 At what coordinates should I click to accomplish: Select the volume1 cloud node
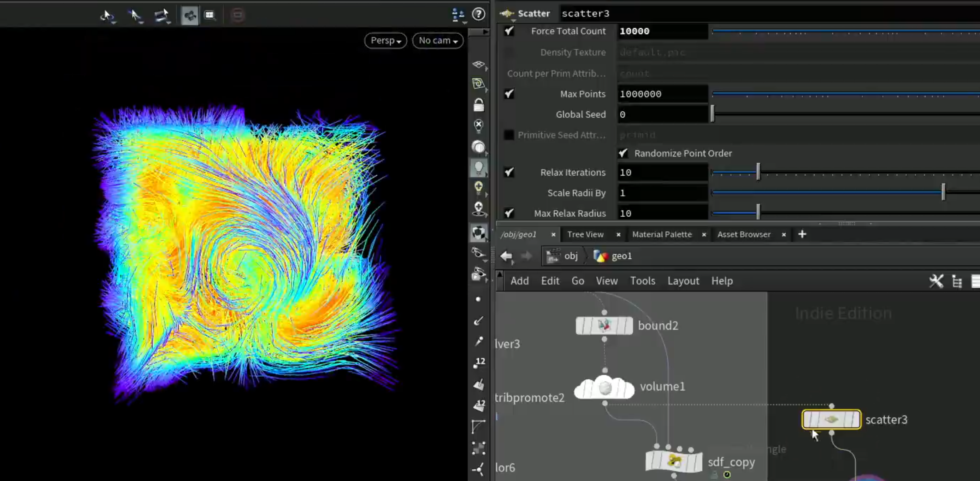(604, 387)
